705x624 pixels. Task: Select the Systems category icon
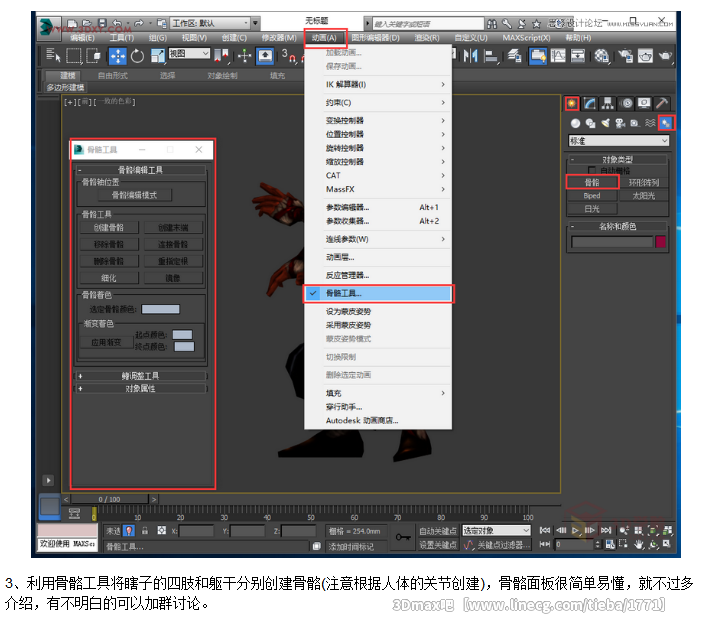click(667, 123)
